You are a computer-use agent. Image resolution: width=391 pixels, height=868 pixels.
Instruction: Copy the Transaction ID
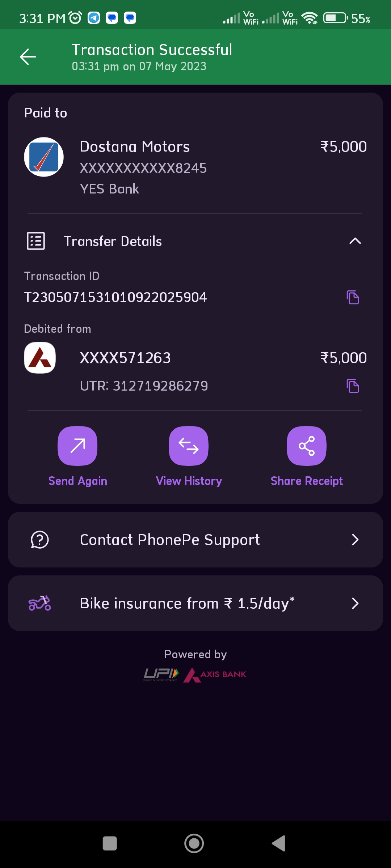coord(353,297)
